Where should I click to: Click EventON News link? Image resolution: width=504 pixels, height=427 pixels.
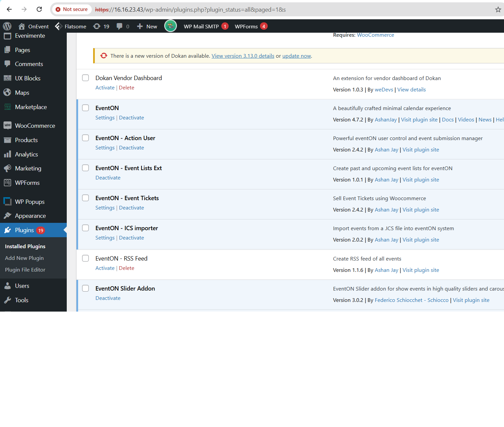click(485, 120)
